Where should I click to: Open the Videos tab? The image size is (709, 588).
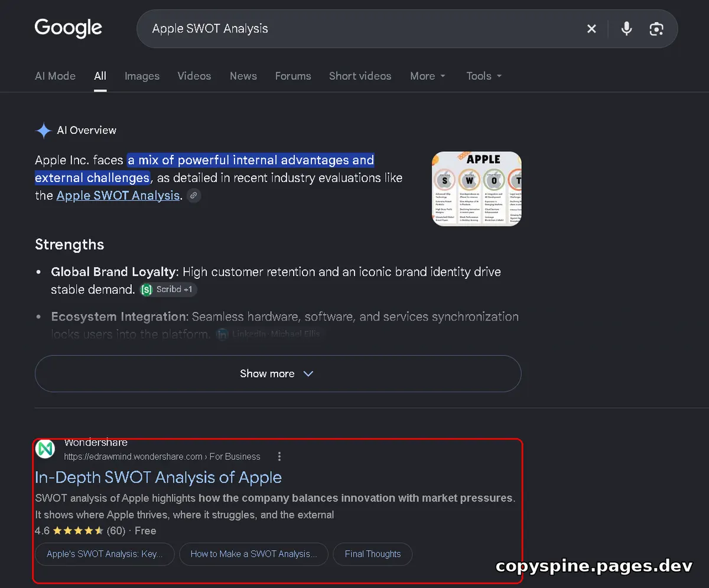point(194,76)
